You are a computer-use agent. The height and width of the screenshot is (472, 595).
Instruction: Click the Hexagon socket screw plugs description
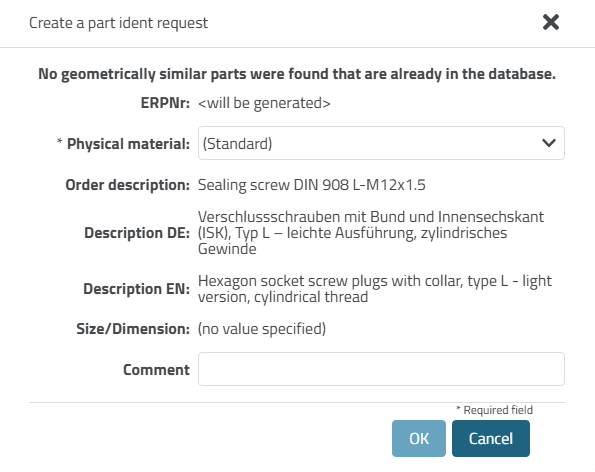tap(375, 289)
